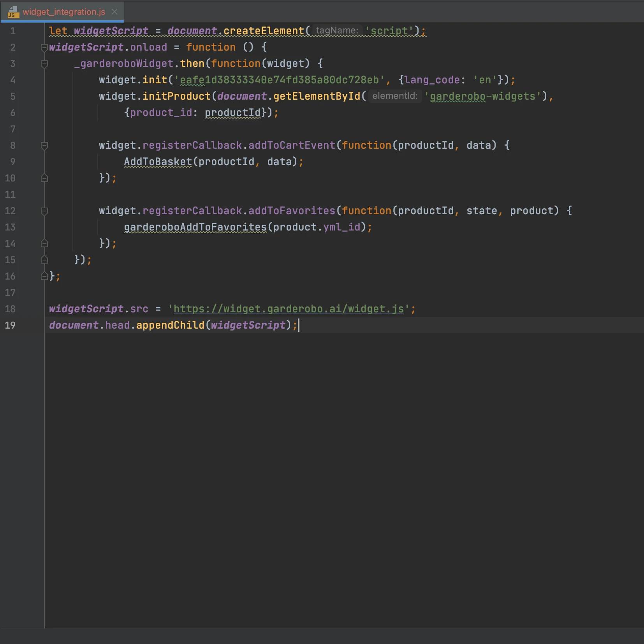Click underlined productId value on line 6
This screenshot has height=644, width=644.
[232, 113]
